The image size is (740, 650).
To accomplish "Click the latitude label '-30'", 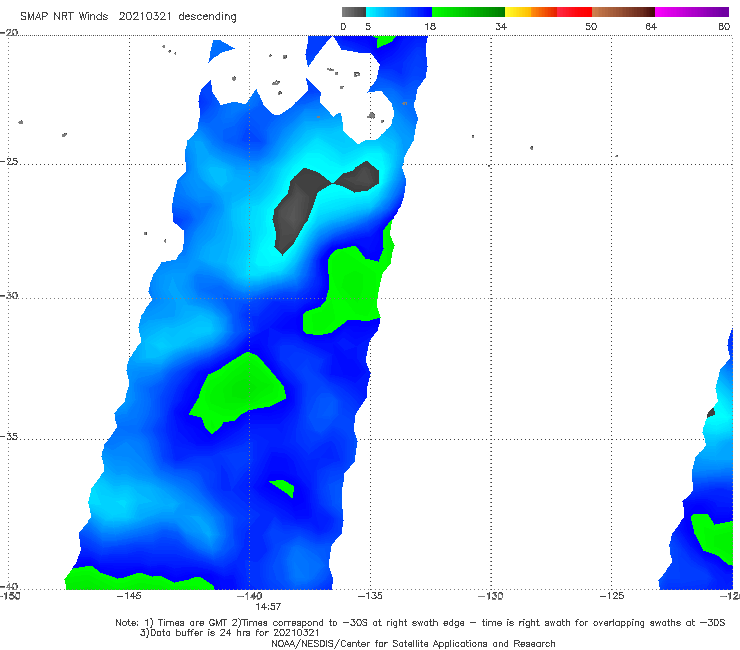I will 9,295.
